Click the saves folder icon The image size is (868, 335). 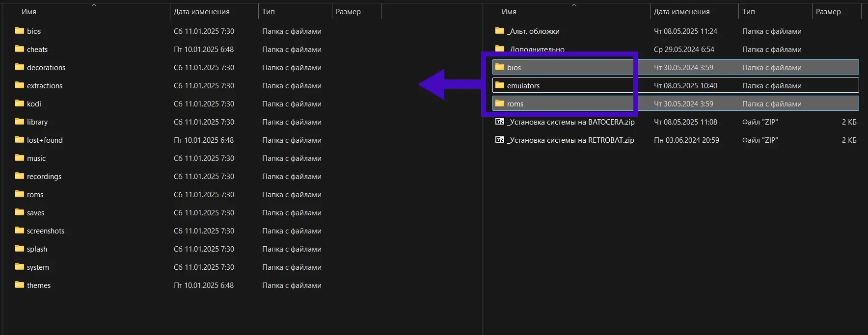click(x=20, y=212)
